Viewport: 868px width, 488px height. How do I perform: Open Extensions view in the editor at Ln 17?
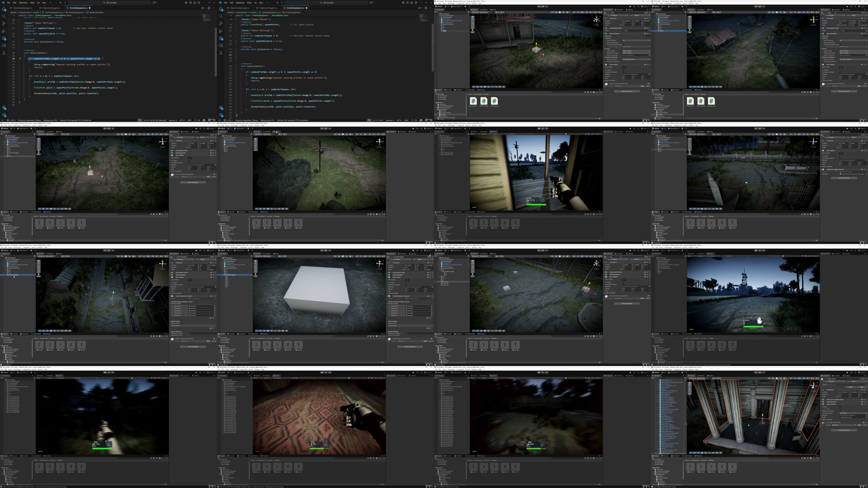(x=221, y=38)
